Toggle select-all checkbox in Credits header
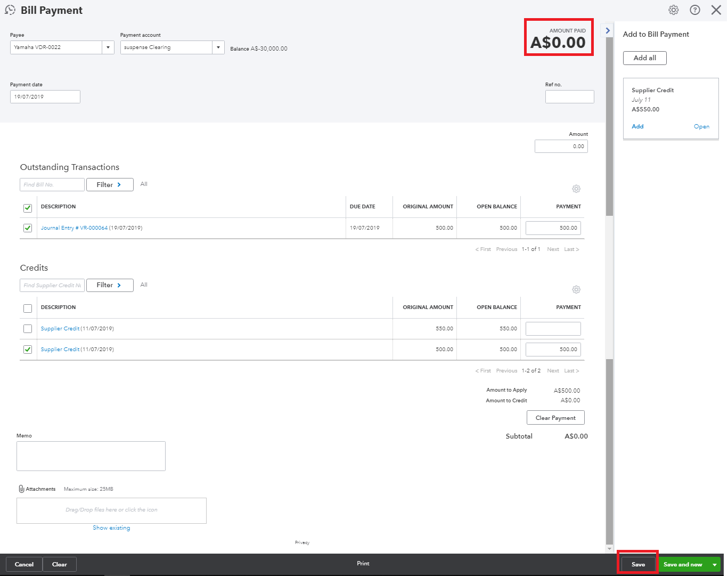This screenshot has width=728, height=576. 28,309
